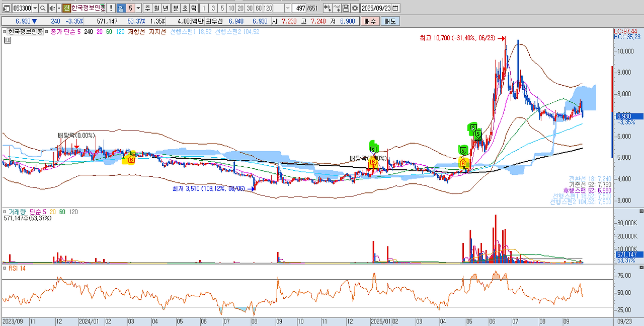
Task: Select the 10 interval preset button
Action: pyautogui.click(x=231, y=8)
